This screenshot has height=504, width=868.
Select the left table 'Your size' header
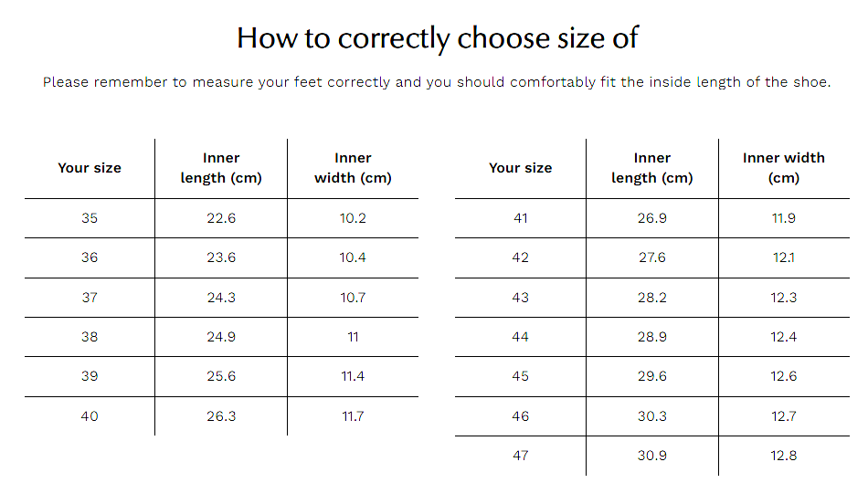[90, 168]
